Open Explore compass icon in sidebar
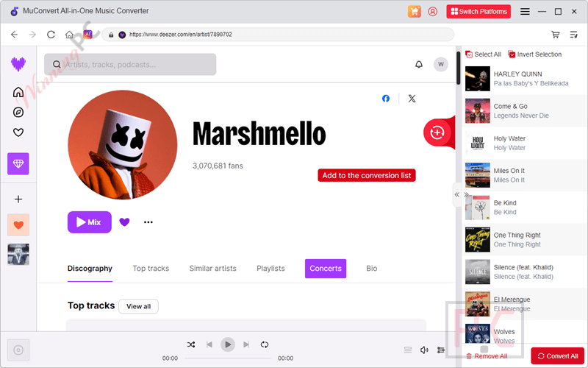The height and width of the screenshot is (368, 588). [18, 112]
